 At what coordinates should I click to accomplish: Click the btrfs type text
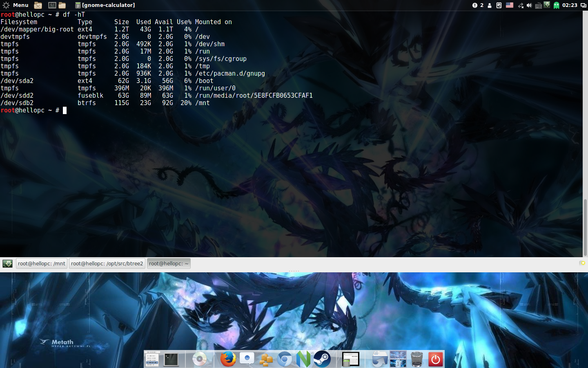tap(87, 103)
